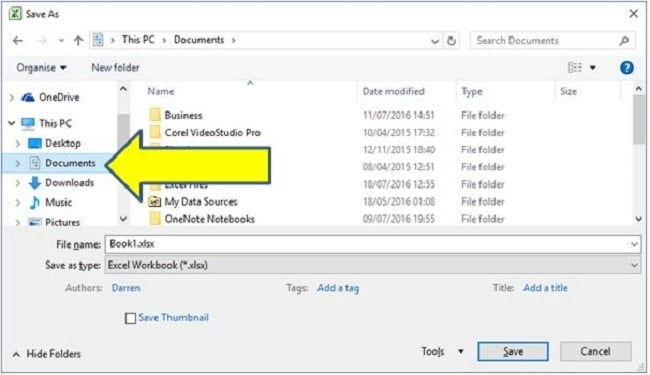Expand the Documents tree node

(x=18, y=163)
